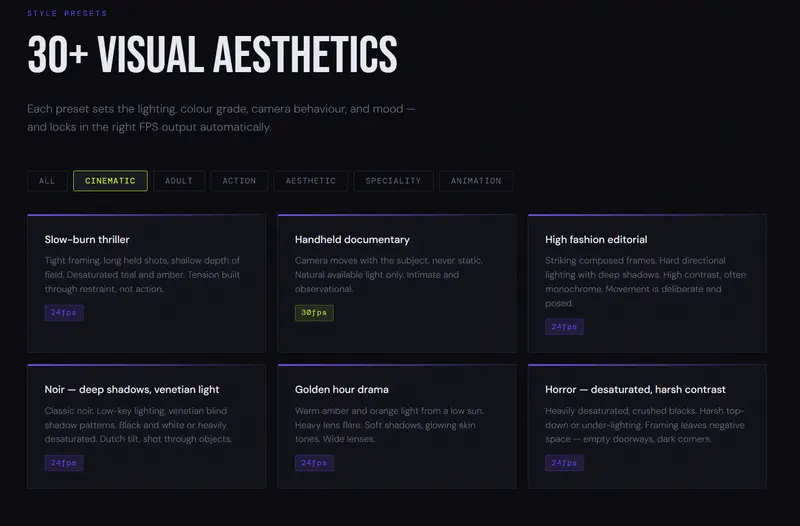Click the 24fps badge on Horror card
800x526 pixels.
pos(564,463)
